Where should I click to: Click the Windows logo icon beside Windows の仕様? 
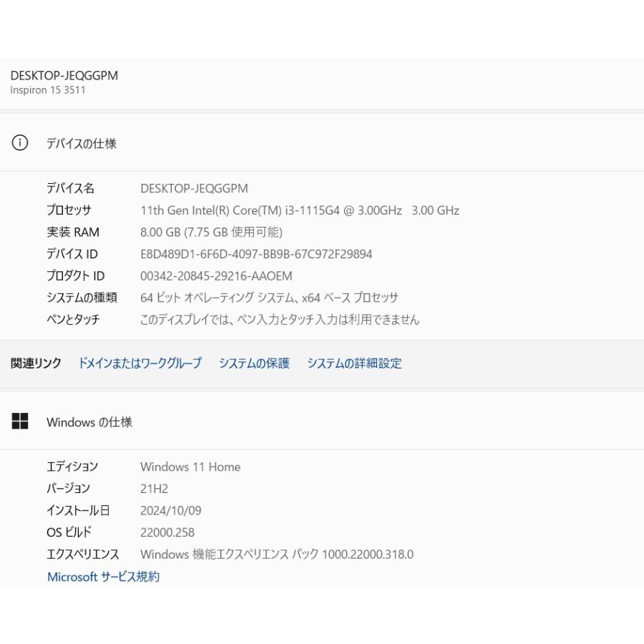(x=20, y=421)
